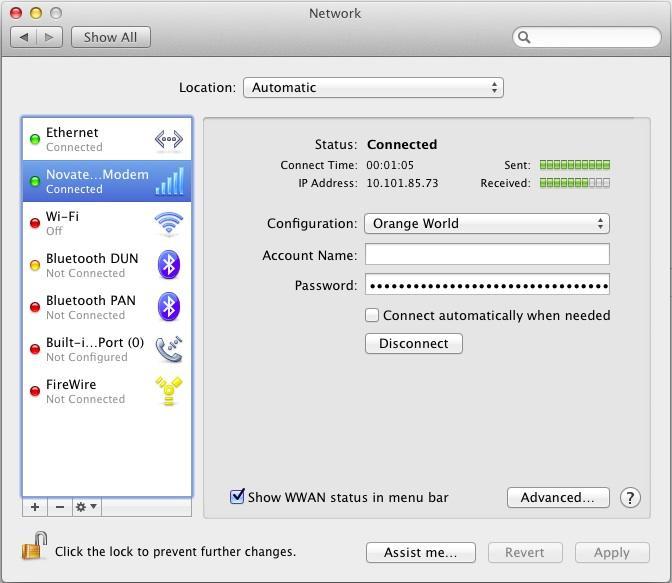
Task: Click the Show All toolbar button
Action: pos(110,37)
